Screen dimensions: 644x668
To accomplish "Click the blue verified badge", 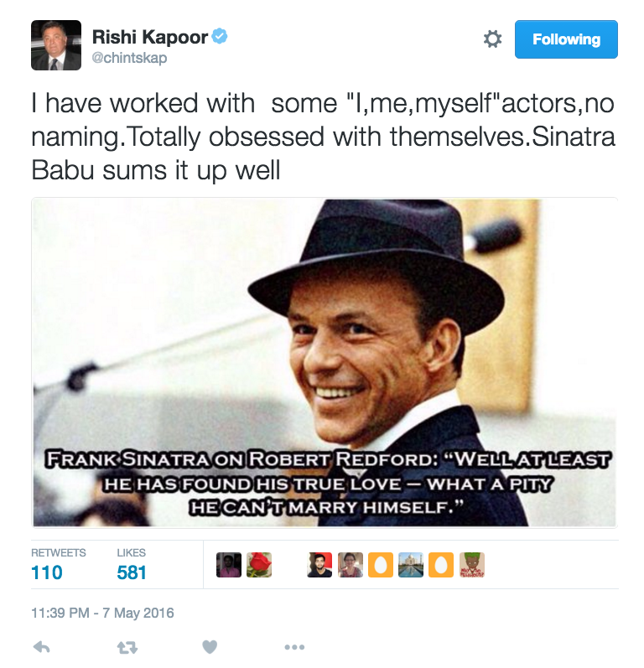I will point(221,36).
